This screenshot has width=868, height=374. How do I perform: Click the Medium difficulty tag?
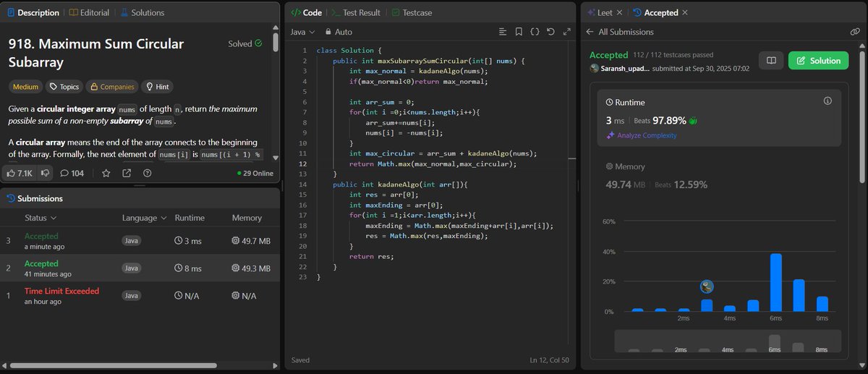coord(25,87)
